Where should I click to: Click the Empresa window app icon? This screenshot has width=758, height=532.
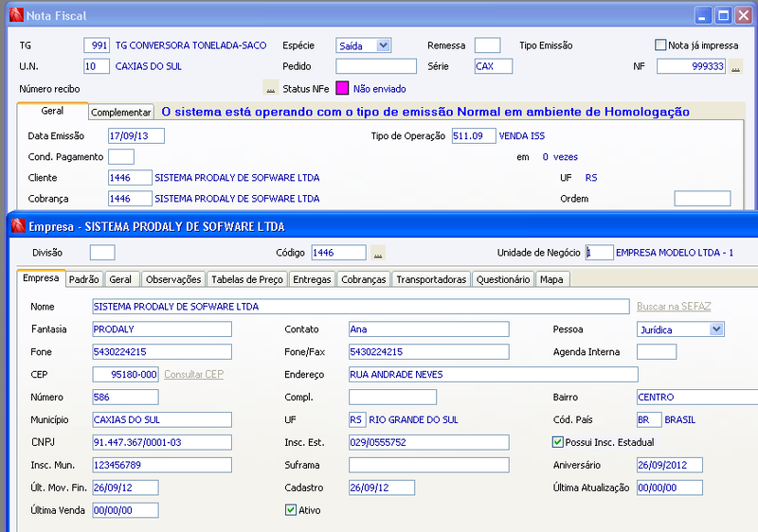18,226
